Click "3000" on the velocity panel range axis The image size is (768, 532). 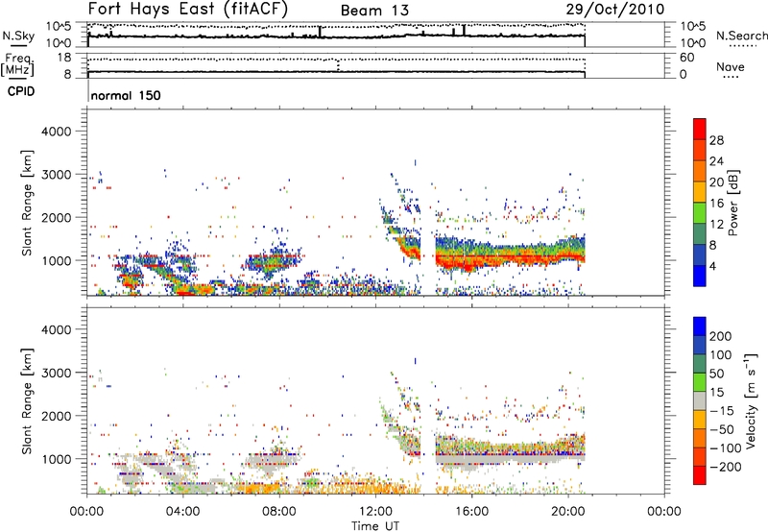pos(56,373)
